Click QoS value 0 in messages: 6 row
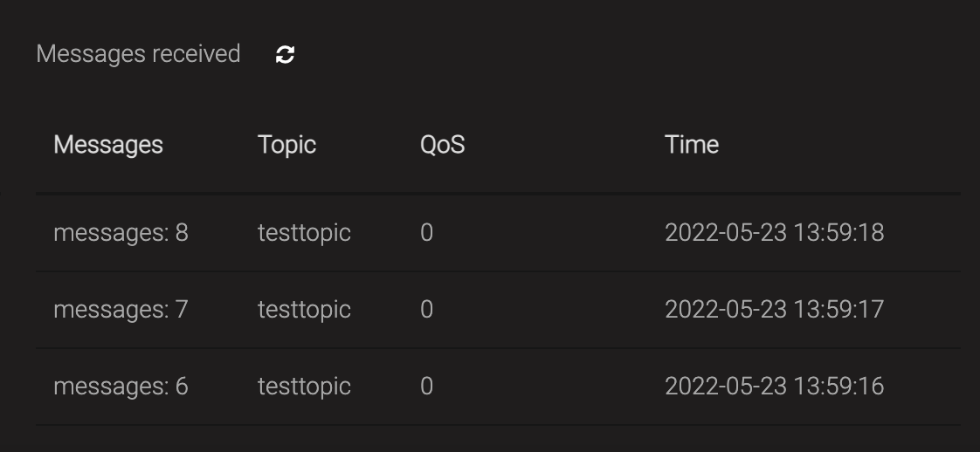The width and height of the screenshot is (980, 452). click(426, 387)
